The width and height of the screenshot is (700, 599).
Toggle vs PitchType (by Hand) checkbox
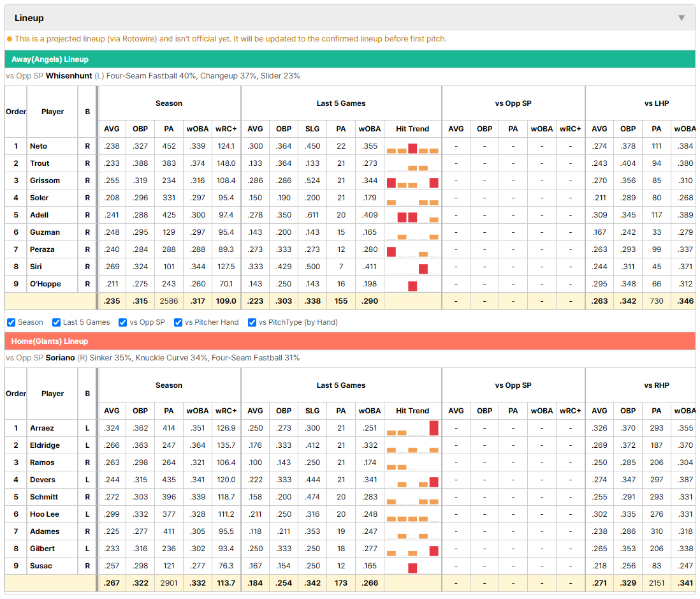click(252, 323)
